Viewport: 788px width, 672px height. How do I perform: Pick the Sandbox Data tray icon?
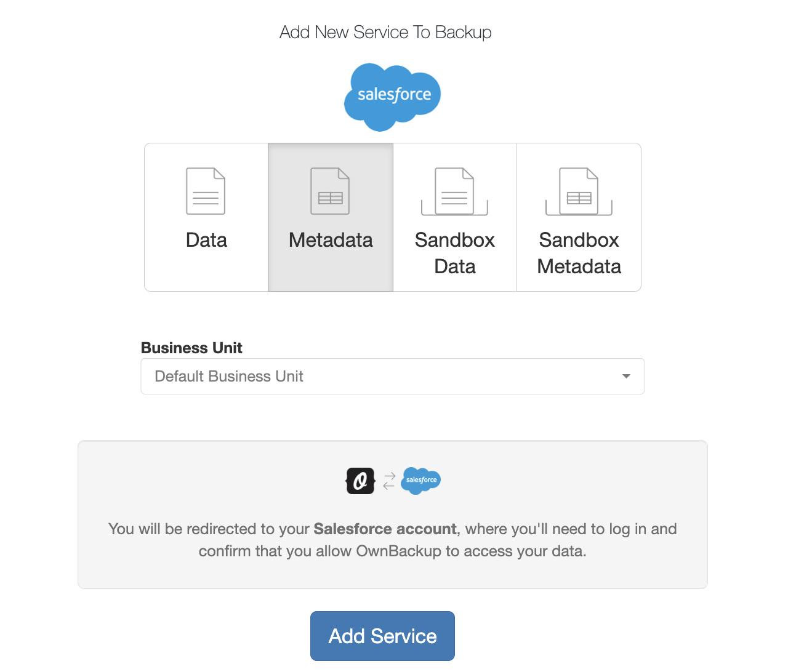click(x=454, y=191)
